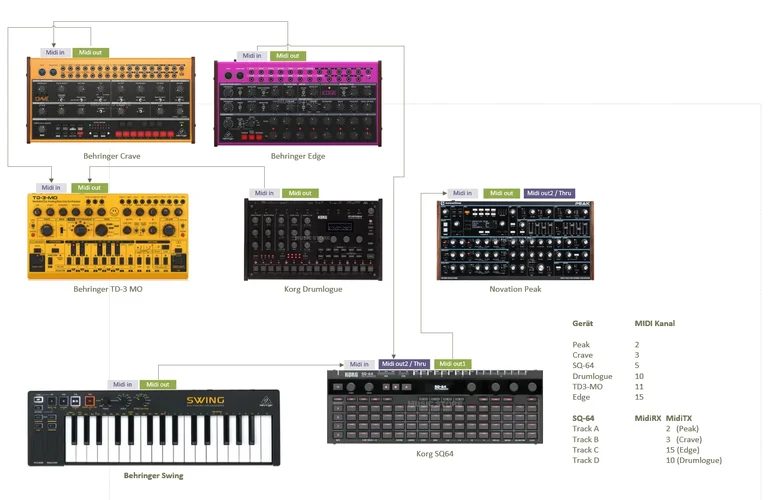776x500 pixels.
Task: Click the 'Behringer Edge' caption
Action: pyautogui.click(x=298, y=156)
